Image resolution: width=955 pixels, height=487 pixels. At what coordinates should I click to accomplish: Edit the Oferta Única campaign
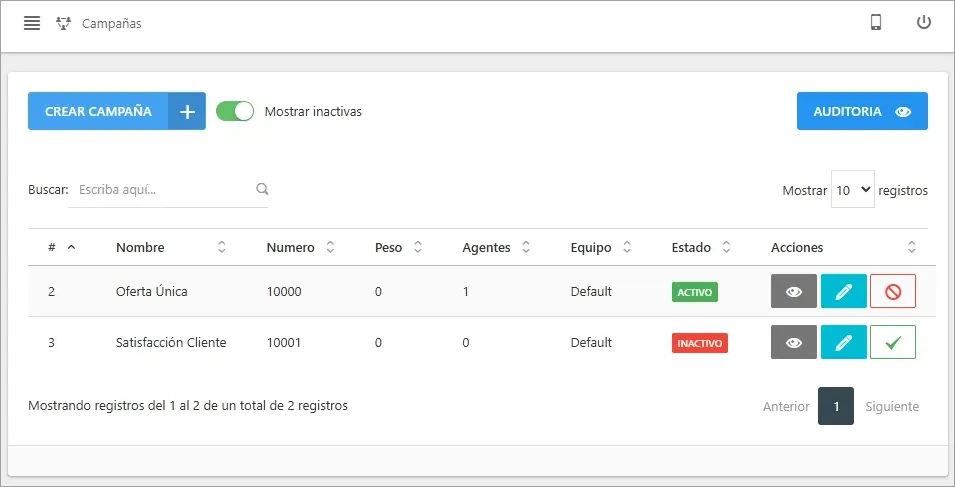point(844,291)
